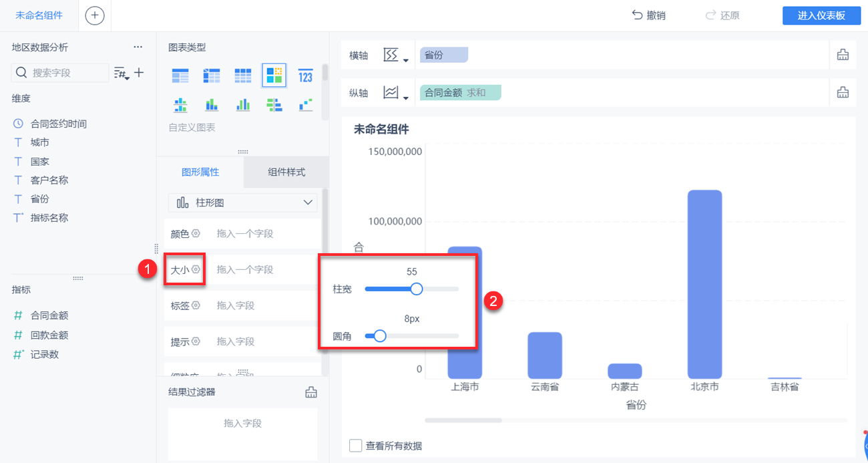
Task: Select the 省份 dimension field in the list
Action: (x=39, y=199)
